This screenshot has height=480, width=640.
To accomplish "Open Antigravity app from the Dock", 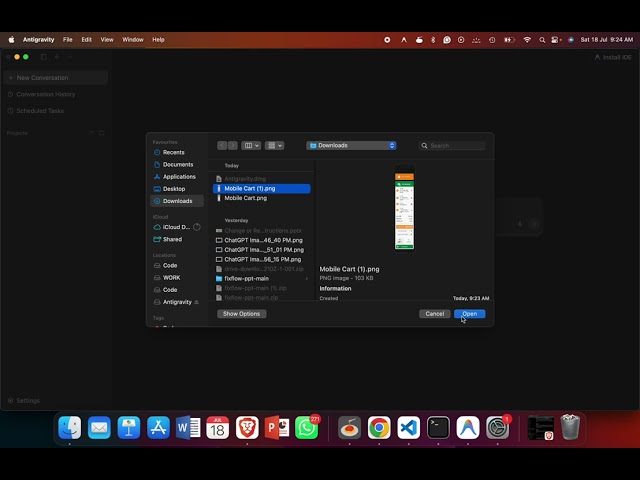I will pyautogui.click(x=468, y=428).
